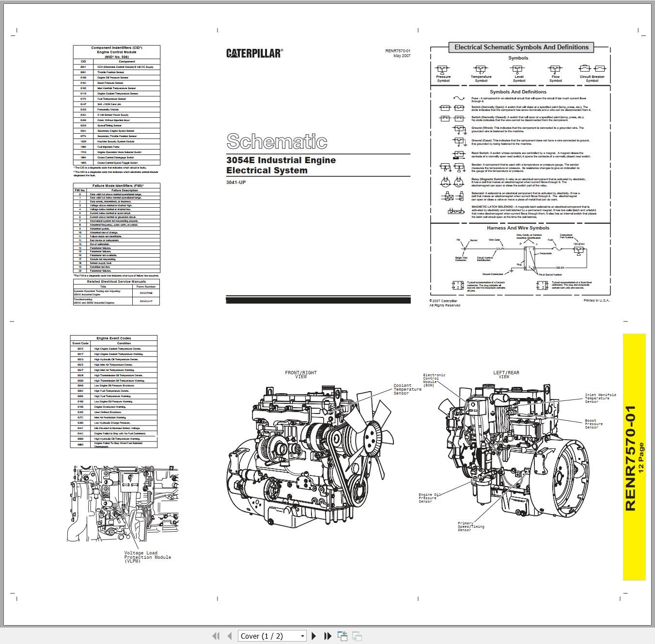Viewport: 655px width, 644px height.
Task: Click the Ground (Wired) symbol
Action: click(x=459, y=129)
